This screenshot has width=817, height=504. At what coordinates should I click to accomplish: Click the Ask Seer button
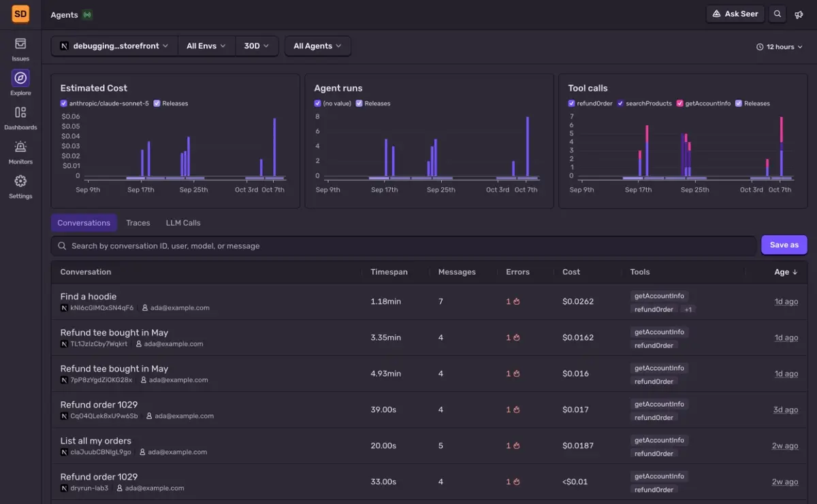pyautogui.click(x=735, y=14)
